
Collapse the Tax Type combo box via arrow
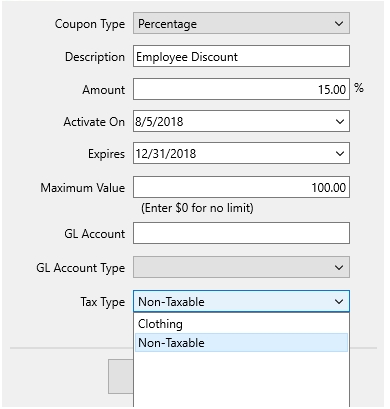pyautogui.click(x=339, y=302)
